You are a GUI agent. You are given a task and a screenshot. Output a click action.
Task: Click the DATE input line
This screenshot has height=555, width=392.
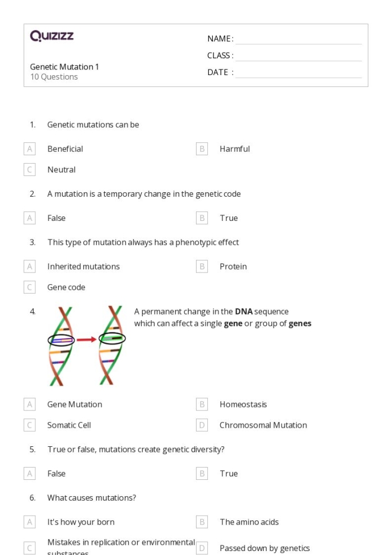pos(298,73)
